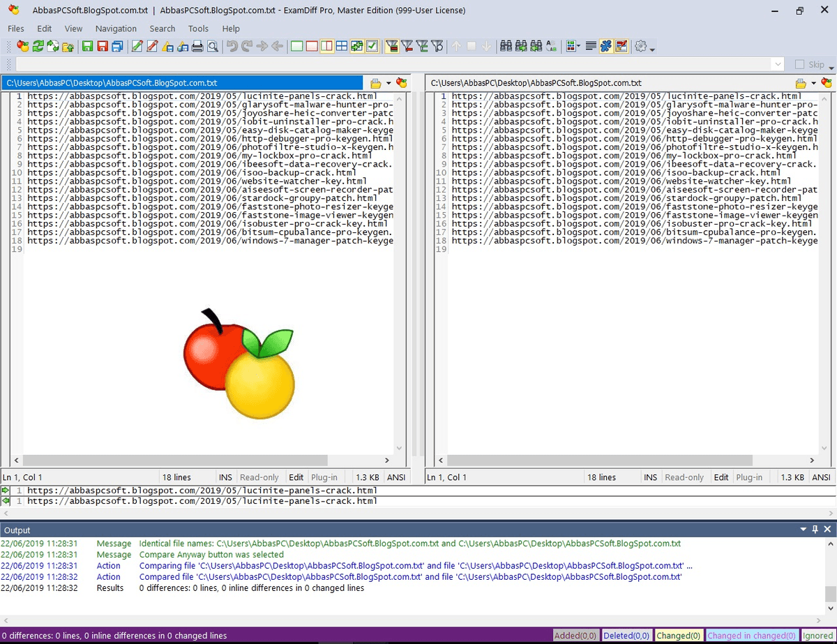The image size is (837, 644).
Task: Click the Find binoculars icon
Action: [x=506, y=47]
